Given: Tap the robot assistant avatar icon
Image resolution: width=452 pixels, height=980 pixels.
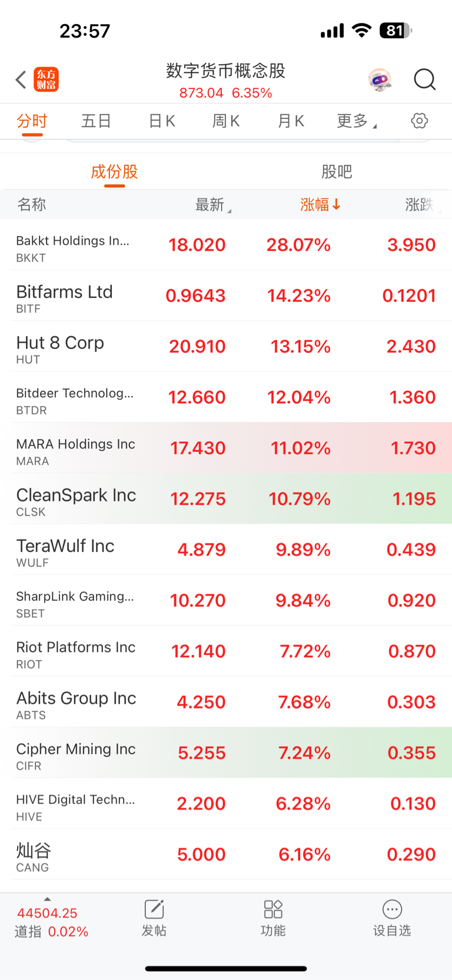Looking at the screenshot, I should click(x=380, y=79).
